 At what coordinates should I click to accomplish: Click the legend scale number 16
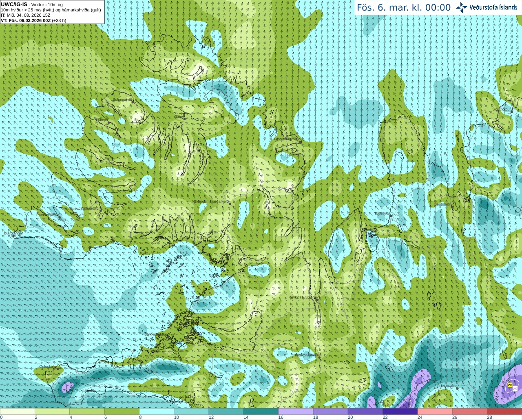point(281,417)
